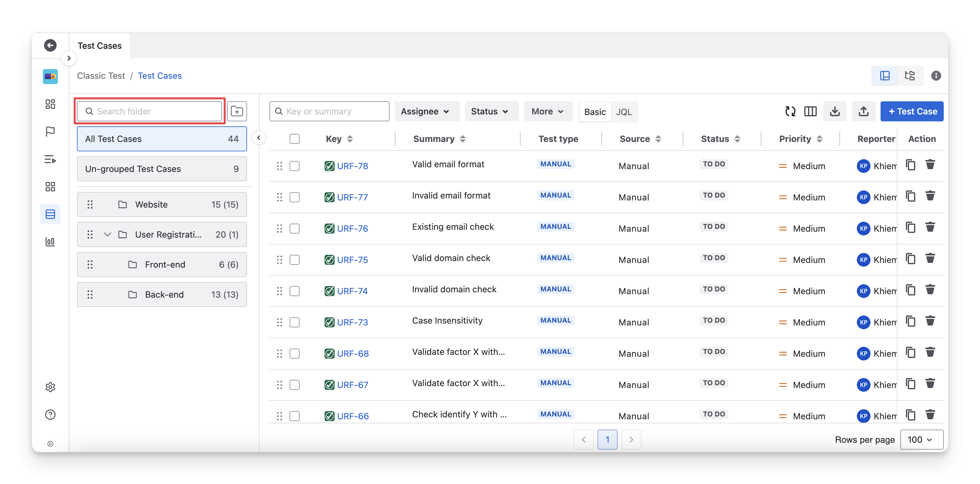
Task: Click the download import icon button
Action: pyautogui.click(x=835, y=111)
